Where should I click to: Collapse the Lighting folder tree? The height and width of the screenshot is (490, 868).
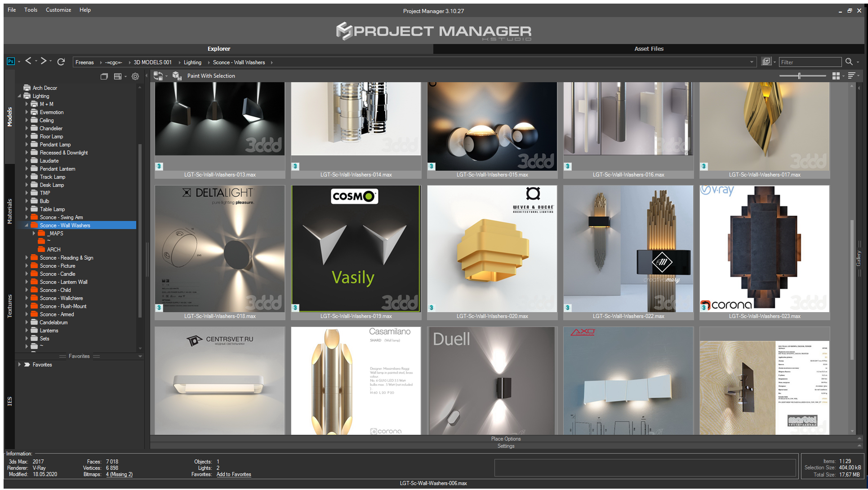[x=19, y=96]
